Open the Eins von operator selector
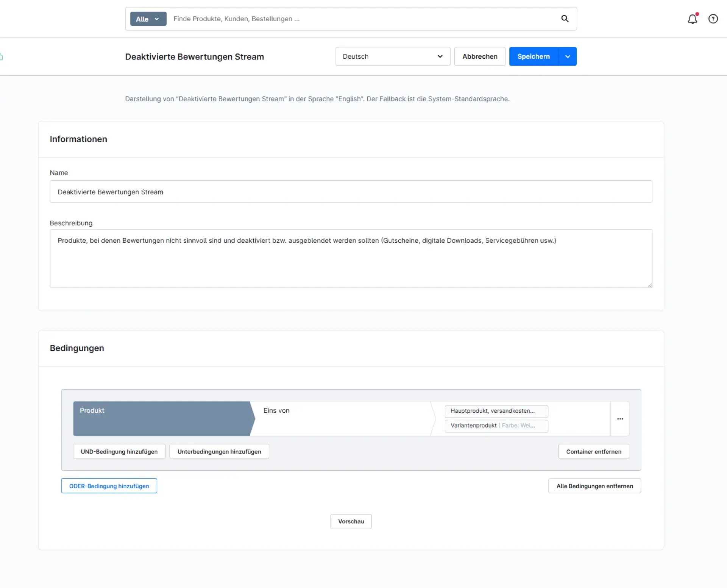Image resolution: width=727 pixels, height=588 pixels. pyautogui.click(x=343, y=418)
